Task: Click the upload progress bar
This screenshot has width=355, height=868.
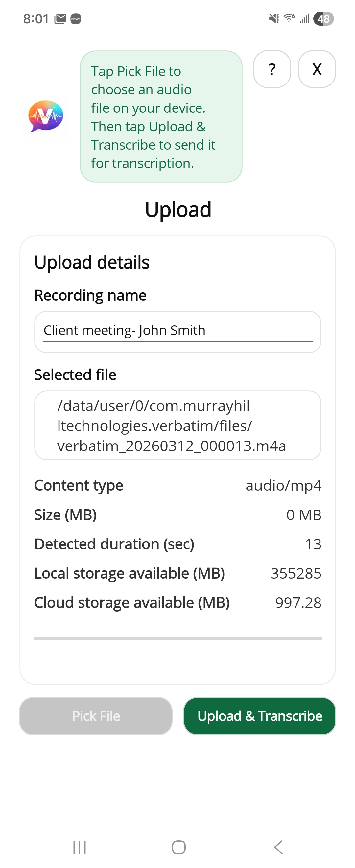Action: tap(177, 638)
